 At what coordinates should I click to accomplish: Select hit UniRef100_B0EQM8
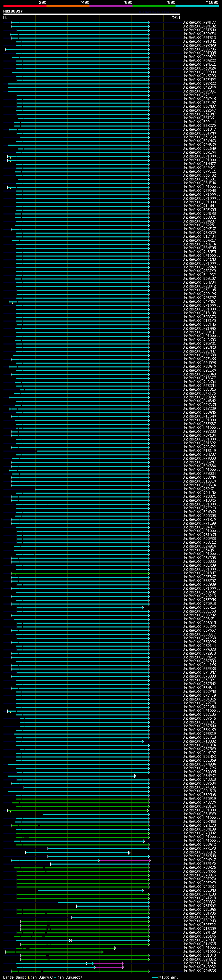(199, 890)
